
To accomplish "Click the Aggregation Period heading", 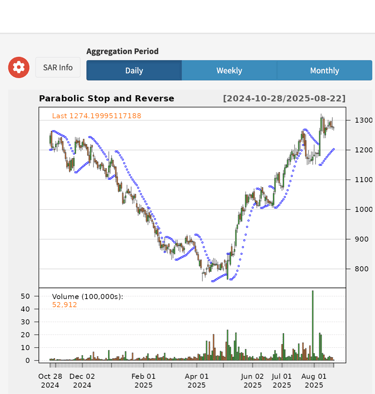I will [122, 51].
